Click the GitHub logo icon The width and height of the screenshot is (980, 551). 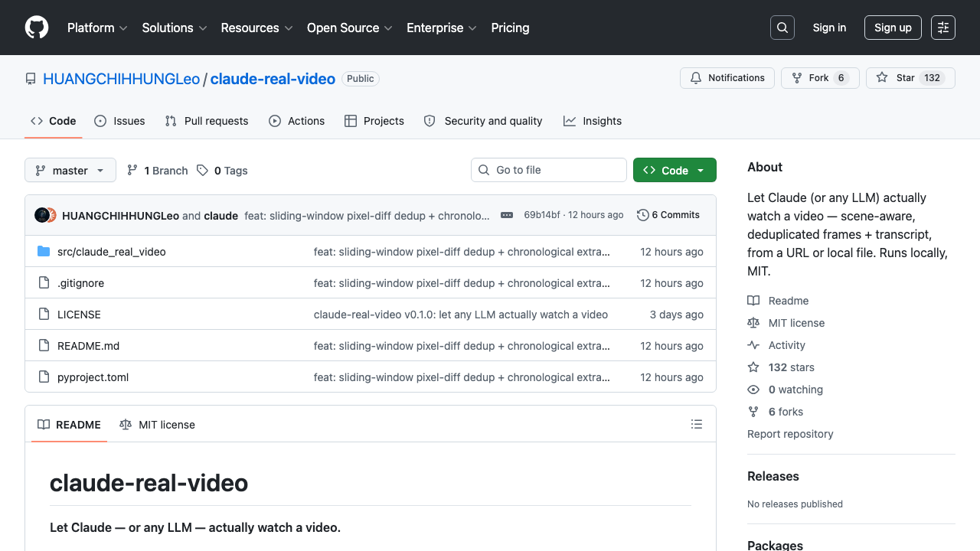click(x=37, y=28)
